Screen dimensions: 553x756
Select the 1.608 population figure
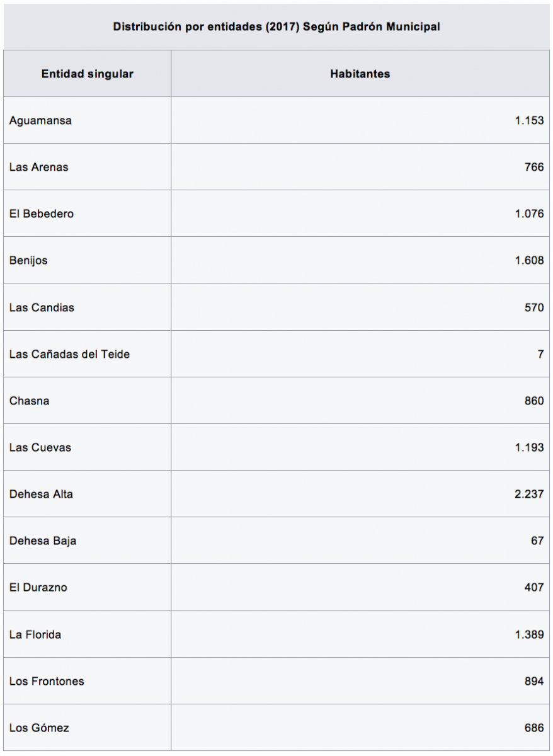click(529, 260)
